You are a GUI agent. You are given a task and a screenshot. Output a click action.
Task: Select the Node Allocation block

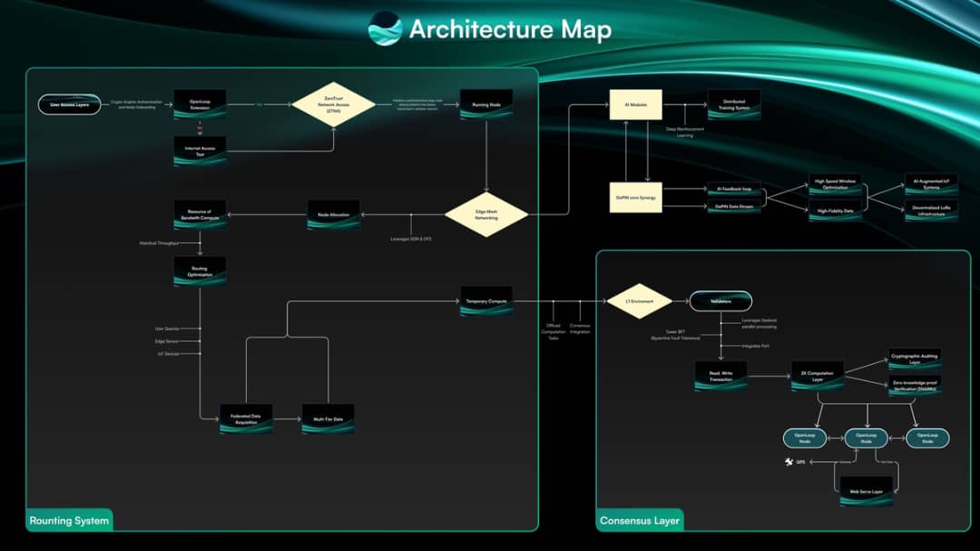332,214
